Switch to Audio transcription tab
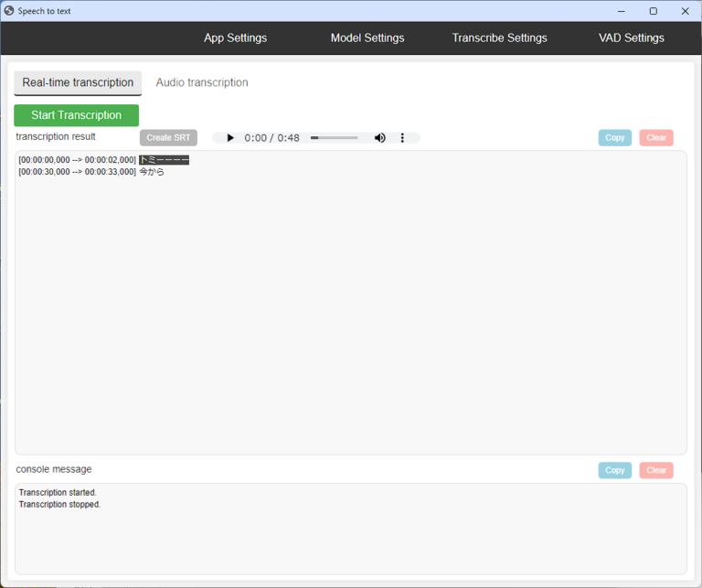This screenshot has height=588, width=702. pyautogui.click(x=202, y=82)
